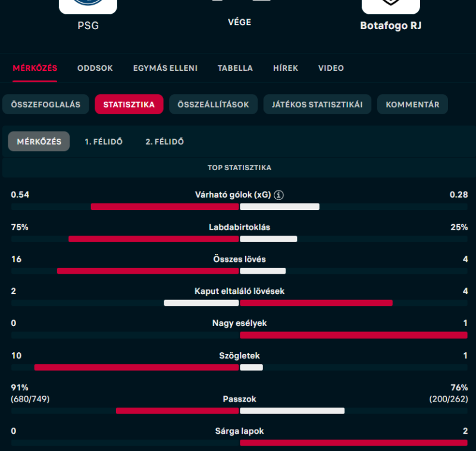Click the Szögletek progress bar
Image resolution: width=476 pixels, height=451 pixels.
[239, 368]
